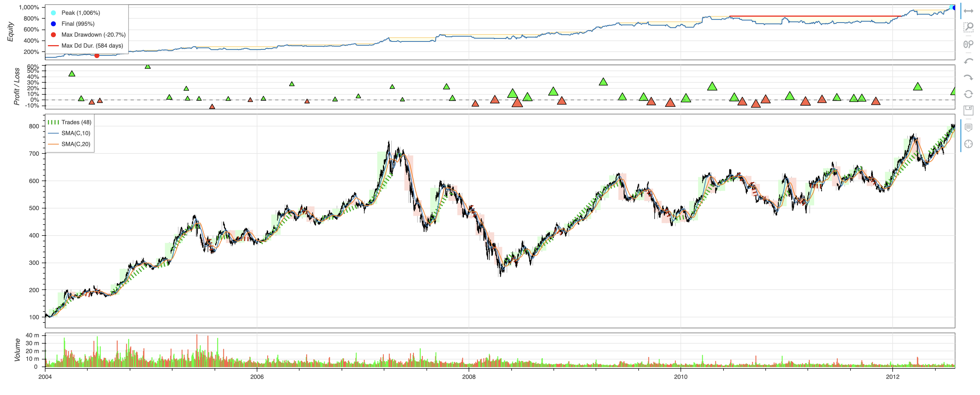Click the red max drawdown point on equity curve
The height and width of the screenshot is (395, 980).
[x=97, y=56]
